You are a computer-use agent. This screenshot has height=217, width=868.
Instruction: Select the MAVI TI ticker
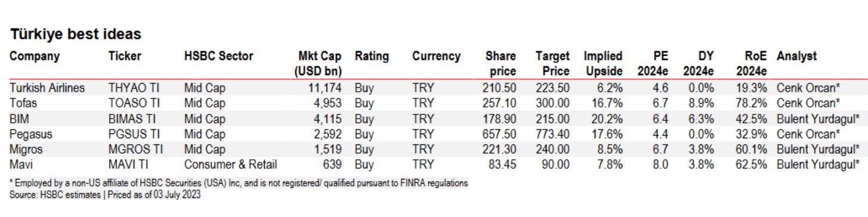tap(129, 162)
